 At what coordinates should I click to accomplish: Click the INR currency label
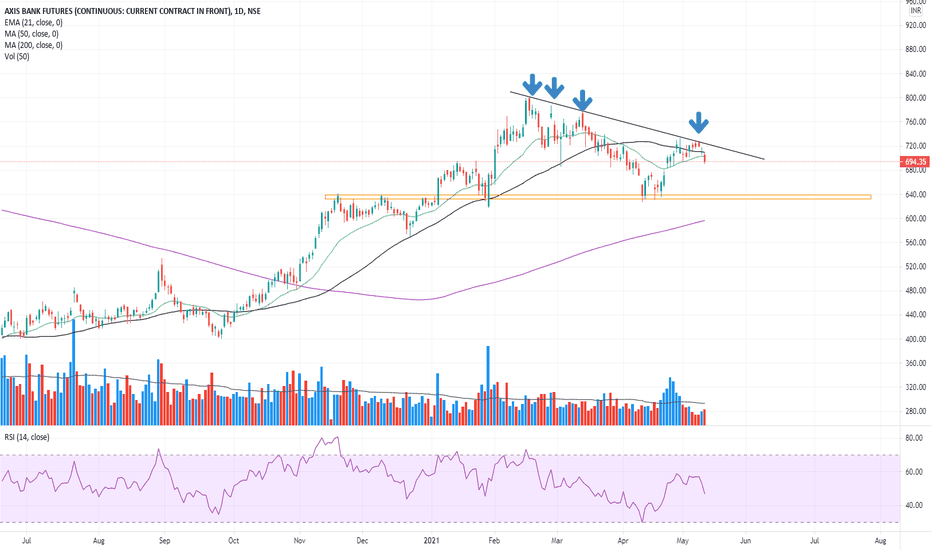(916, 11)
